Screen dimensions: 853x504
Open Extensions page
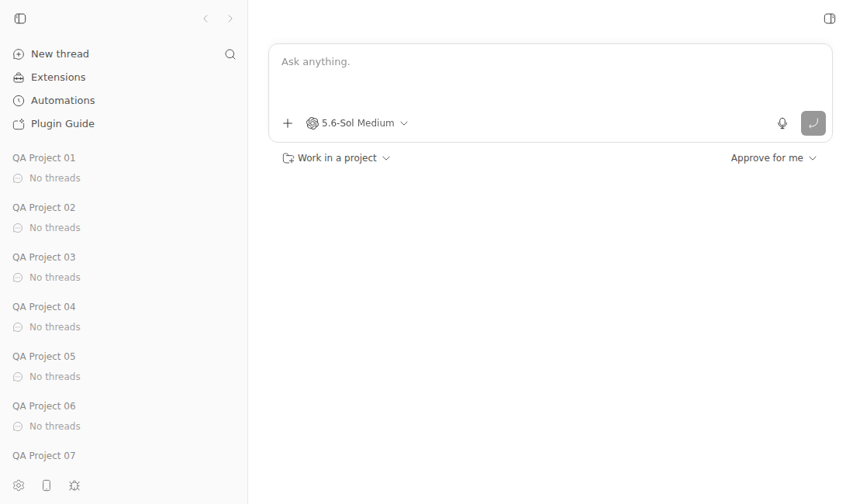coord(50,78)
